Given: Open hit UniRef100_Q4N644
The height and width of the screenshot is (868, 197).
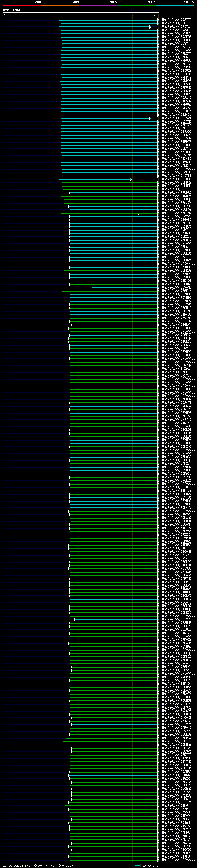Looking at the screenshot, I should (177, 805).
